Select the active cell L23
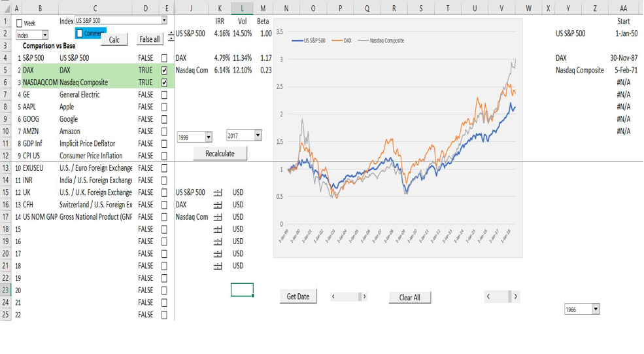Image resolution: width=644 pixels, height=354 pixels. (242, 290)
